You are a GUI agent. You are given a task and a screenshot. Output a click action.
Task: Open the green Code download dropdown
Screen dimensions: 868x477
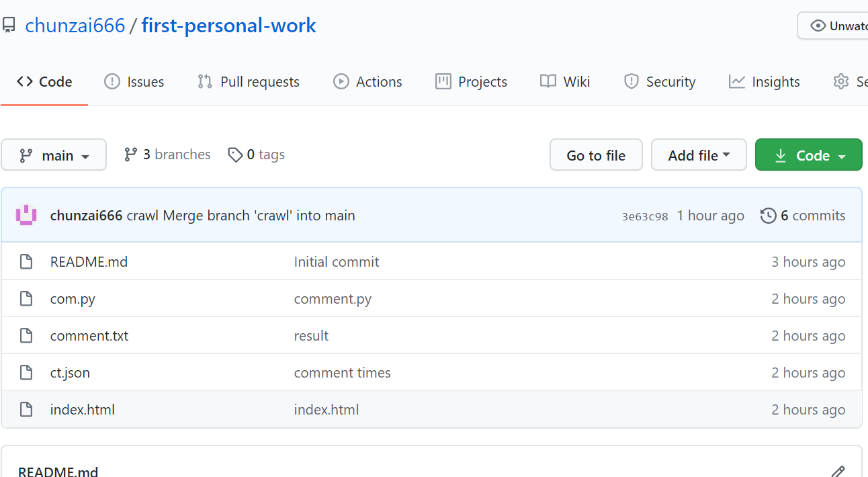tap(808, 155)
